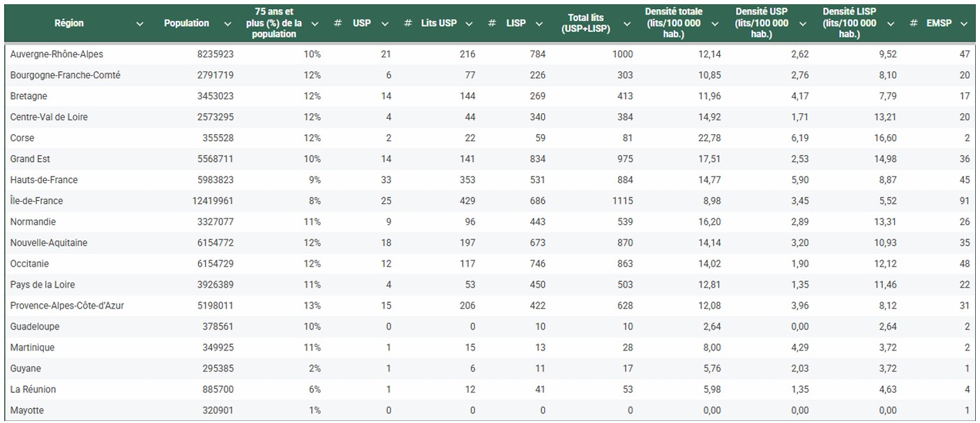The image size is (980, 423).
Task: Click the Population column header label
Action: [186, 23]
